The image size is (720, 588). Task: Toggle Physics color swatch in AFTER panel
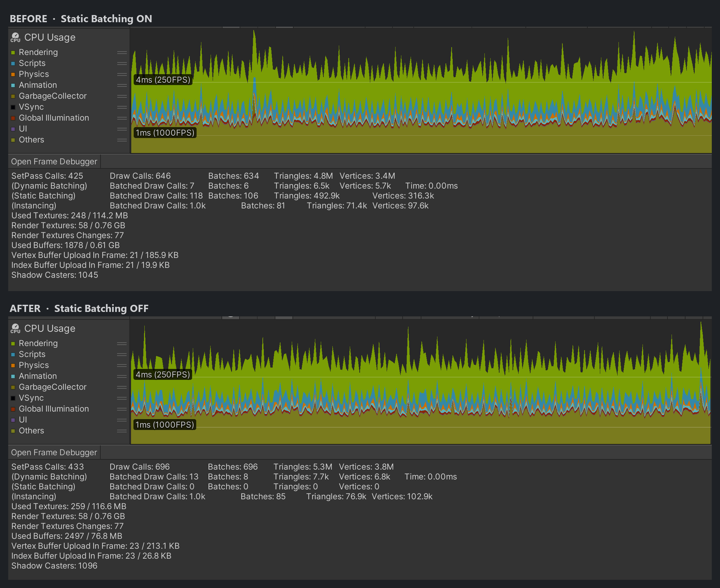pyautogui.click(x=13, y=366)
